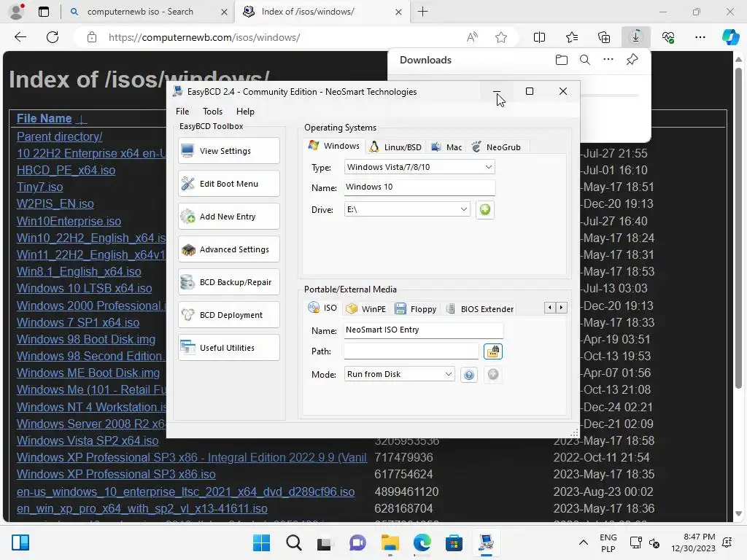The image size is (747, 560).
Task: Select the ISO portable media tab
Action: pyautogui.click(x=322, y=308)
